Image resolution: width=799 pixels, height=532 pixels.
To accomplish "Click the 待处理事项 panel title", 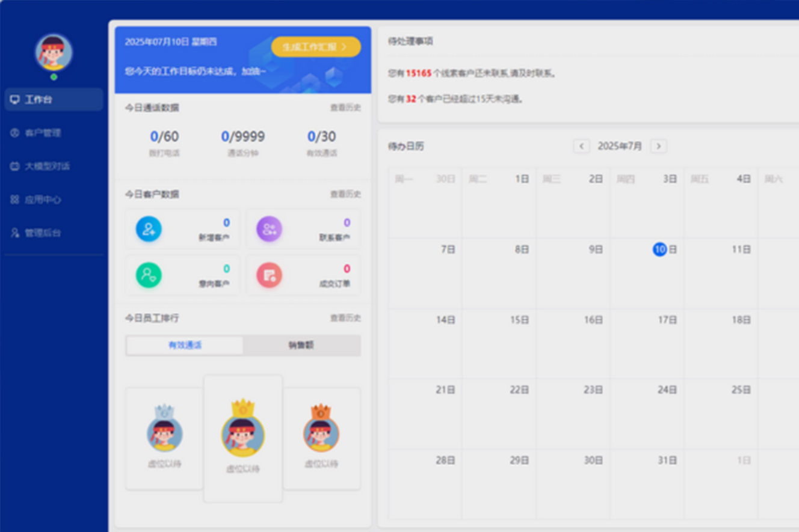I will 410,41.
